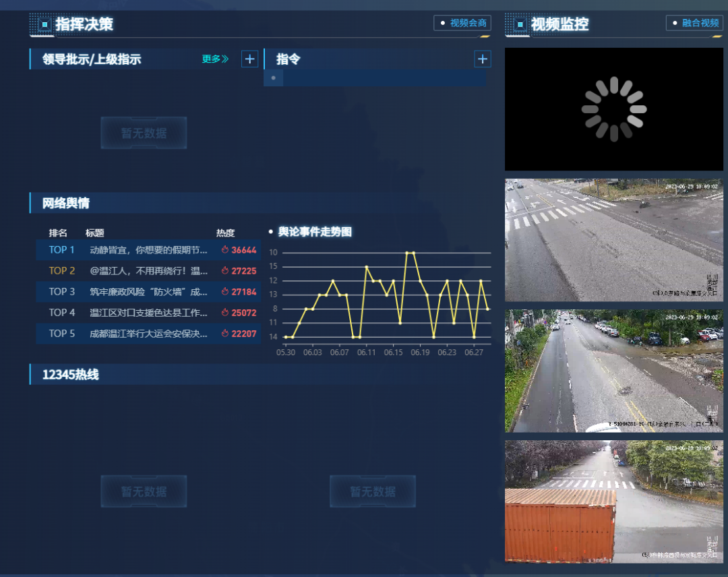The height and width of the screenshot is (577, 728).
Task: Click the fire icon next to 27225
Action: tap(225, 271)
